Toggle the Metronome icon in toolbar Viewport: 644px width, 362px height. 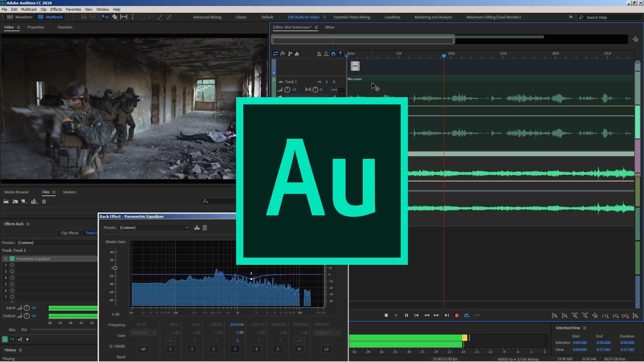319,54
